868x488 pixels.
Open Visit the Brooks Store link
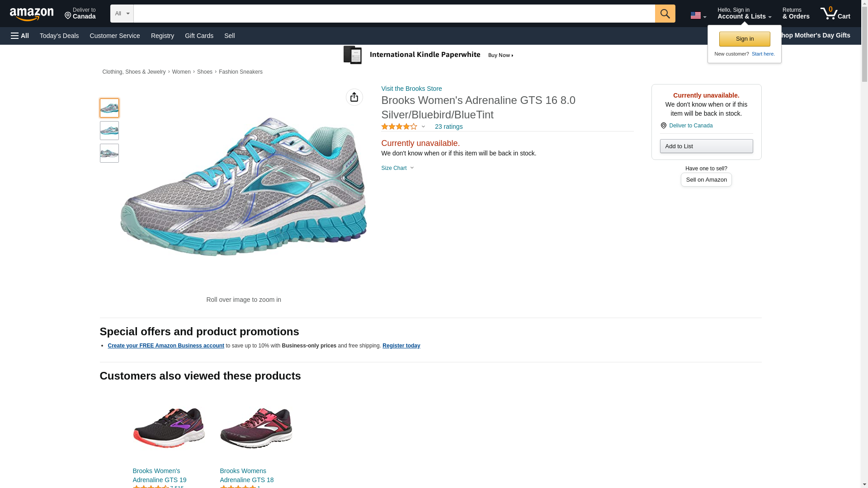tap(411, 89)
